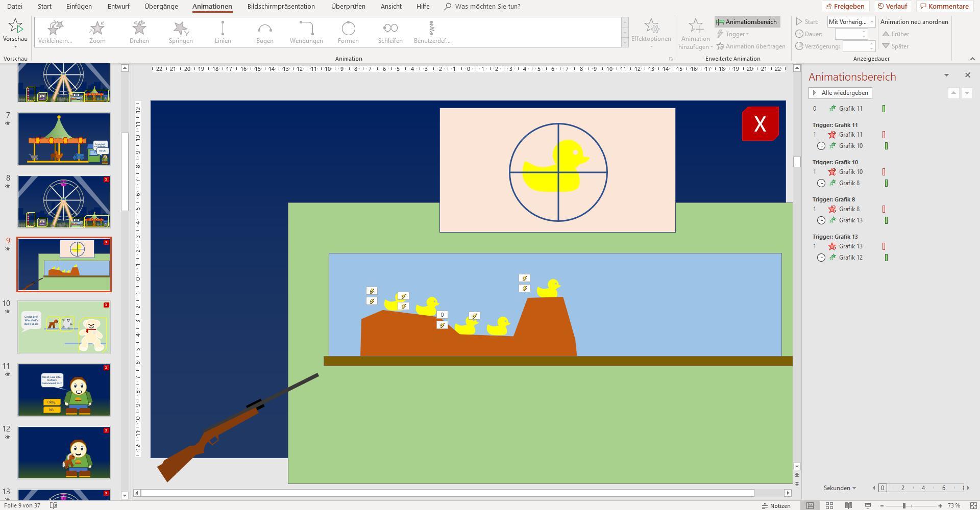The image size is (980, 510).
Task: Apply the Zoom animation effect
Action: coord(96,32)
